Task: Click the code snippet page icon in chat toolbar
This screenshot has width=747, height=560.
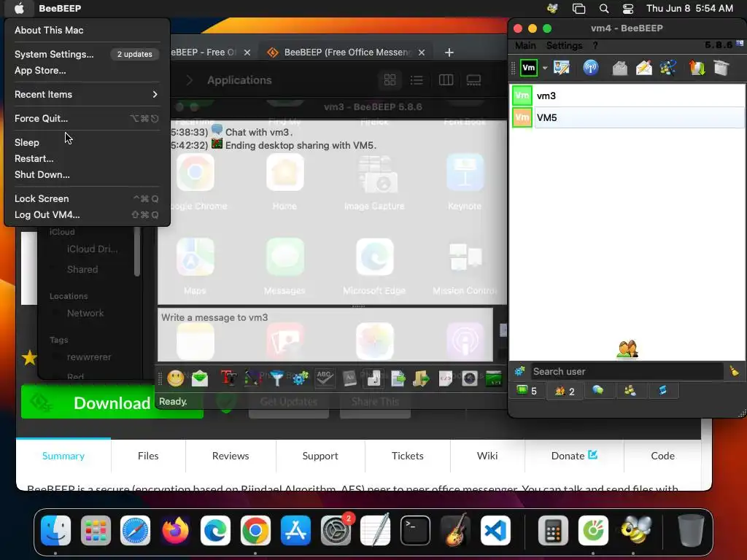Action: (x=446, y=378)
